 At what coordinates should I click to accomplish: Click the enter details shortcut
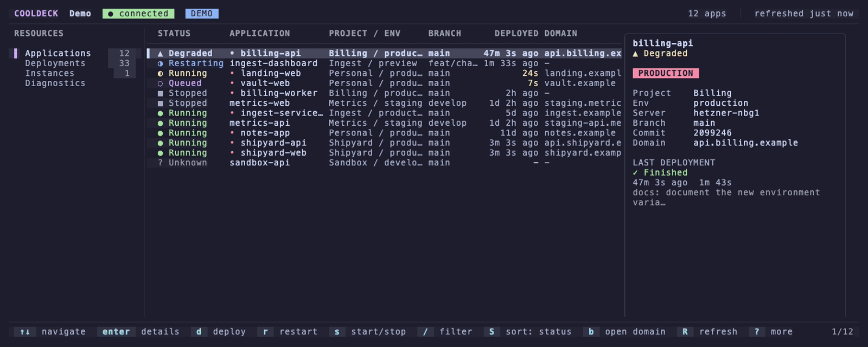[138, 332]
